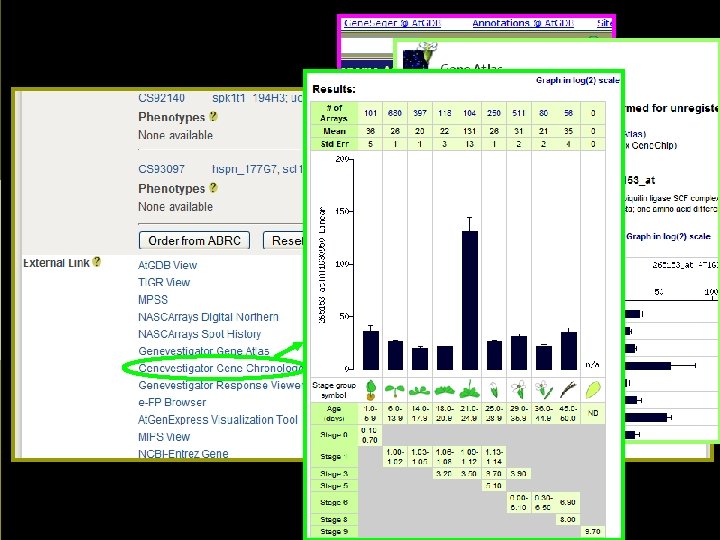This screenshot has height=540, width=720.
Task: Open AtGenExpress Visualization Tool link
Action: tap(218, 420)
